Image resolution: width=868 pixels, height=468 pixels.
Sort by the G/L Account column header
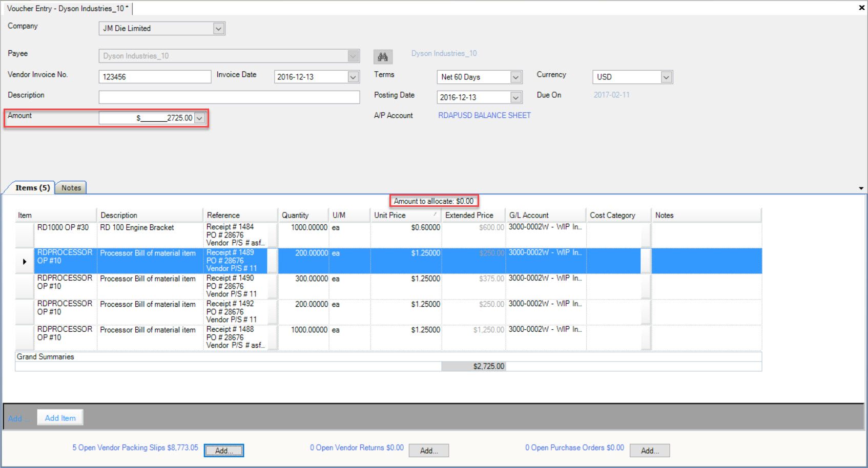[x=546, y=215]
